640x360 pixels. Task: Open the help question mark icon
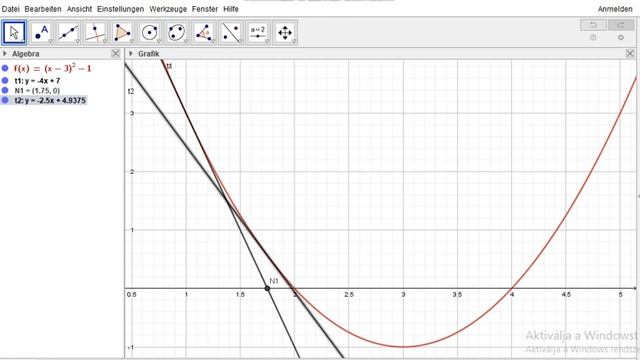click(593, 38)
